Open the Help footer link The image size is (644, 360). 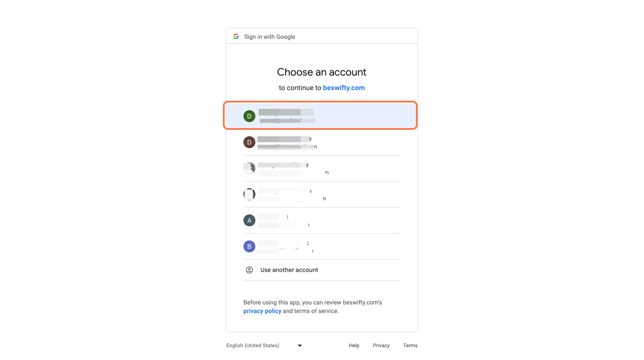354,345
